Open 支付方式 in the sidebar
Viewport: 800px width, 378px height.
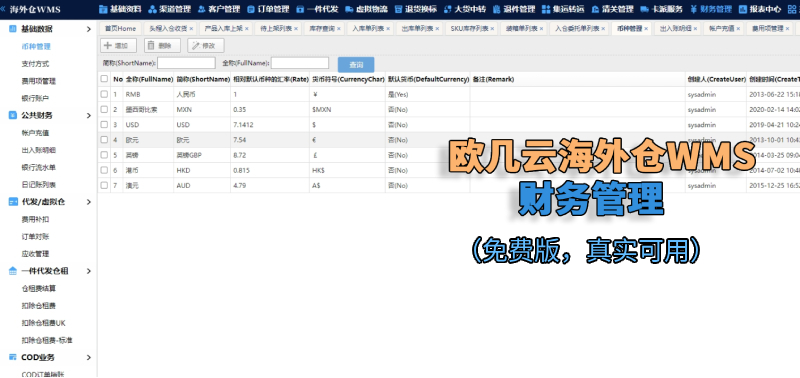pyautogui.click(x=35, y=64)
